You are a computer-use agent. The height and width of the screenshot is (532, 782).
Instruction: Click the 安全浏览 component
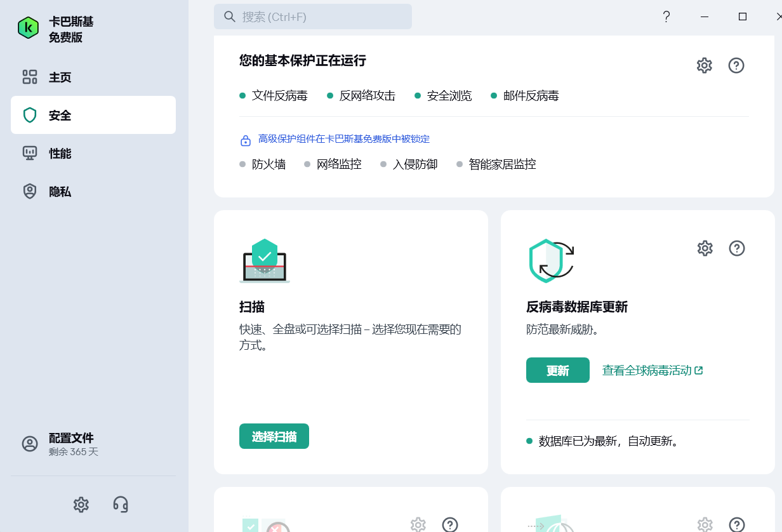(443, 96)
